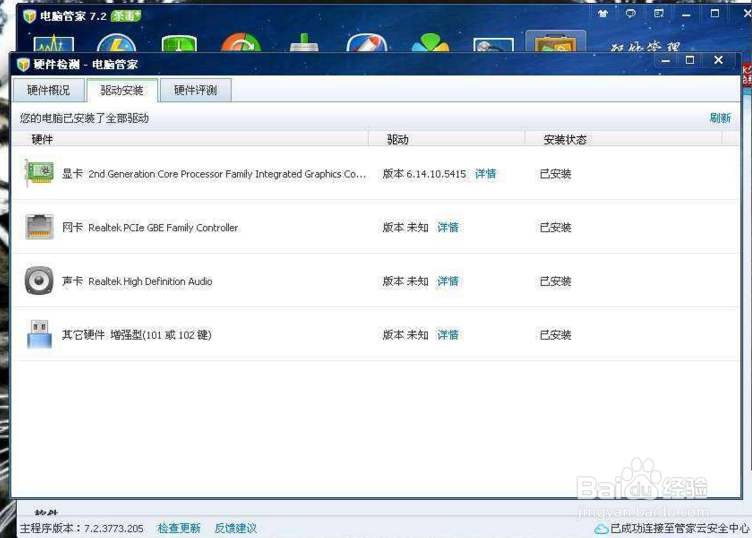Click 已安装 status in the 显卡 row

tap(555, 174)
